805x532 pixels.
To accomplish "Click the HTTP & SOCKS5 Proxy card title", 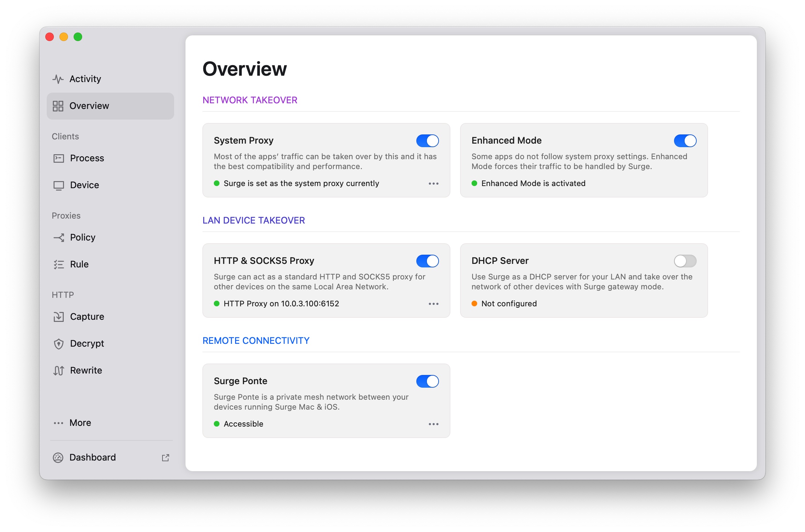I will tap(264, 261).
